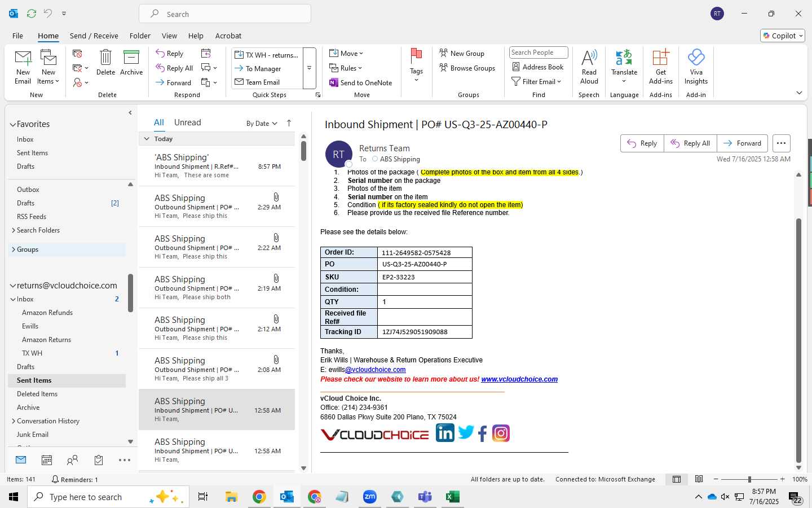Click the Undo icon in title bar
The height and width of the screenshot is (508, 812).
48,13
